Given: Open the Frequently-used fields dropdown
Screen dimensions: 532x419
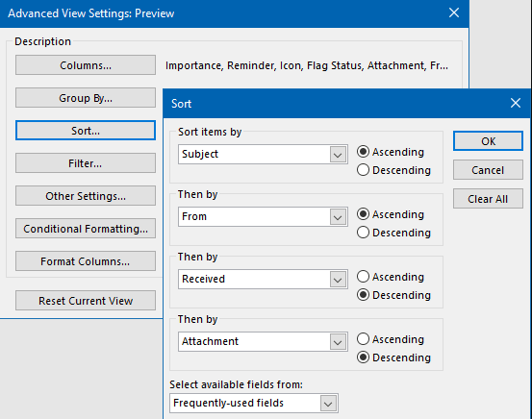Looking at the screenshot, I should tap(328, 404).
